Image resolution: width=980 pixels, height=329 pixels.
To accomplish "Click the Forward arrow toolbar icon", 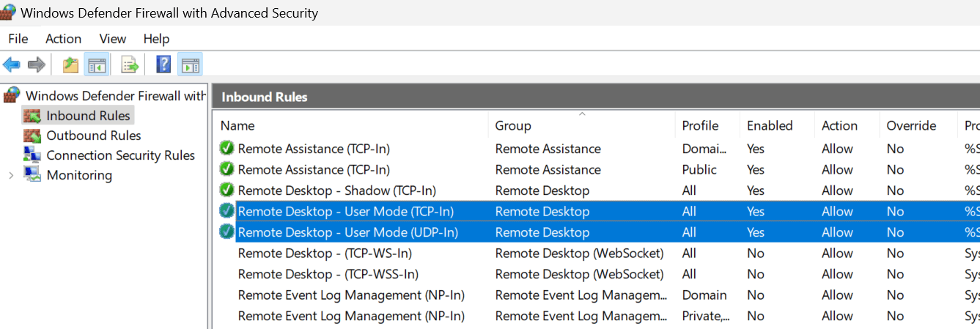I will click(x=36, y=65).
